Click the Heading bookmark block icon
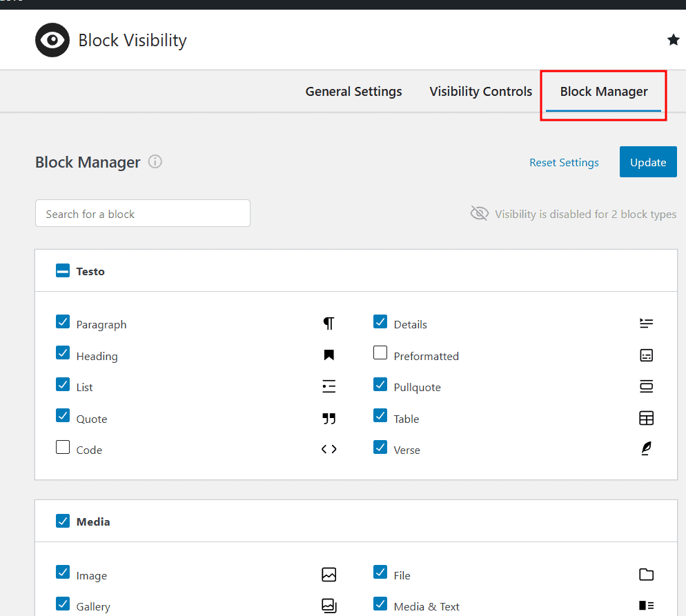The height and width of the screenshot is (616, 686). [x=329, y=355]
